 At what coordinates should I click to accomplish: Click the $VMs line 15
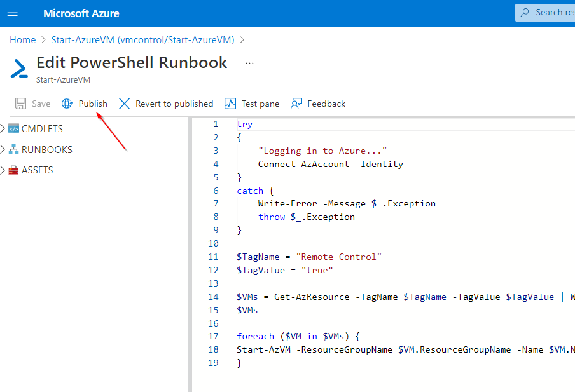[x=247, y=310]
